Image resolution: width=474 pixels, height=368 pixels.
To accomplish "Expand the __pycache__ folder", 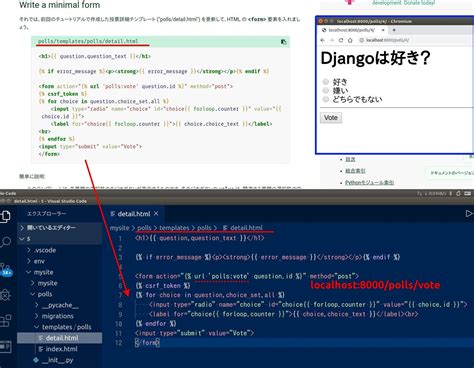I will pos(59,305).
